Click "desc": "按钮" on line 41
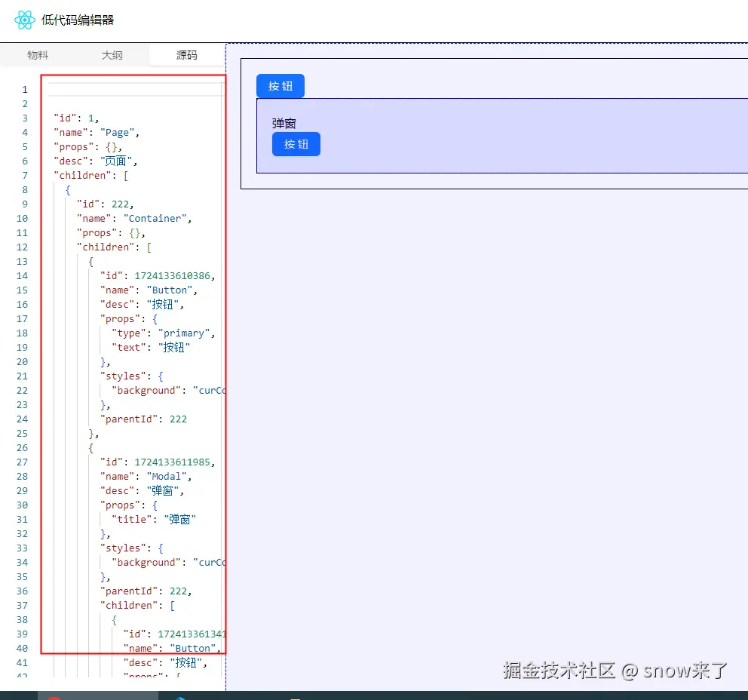 (165, 662)
